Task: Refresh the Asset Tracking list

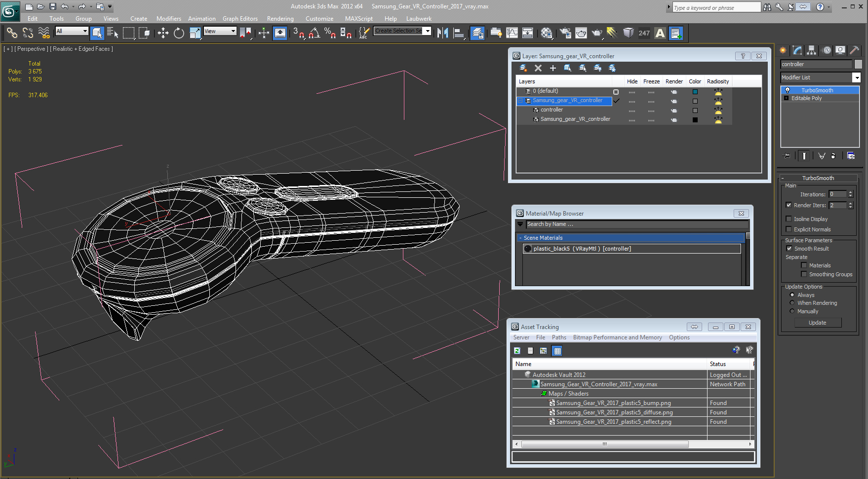Action: coord(517,351)
